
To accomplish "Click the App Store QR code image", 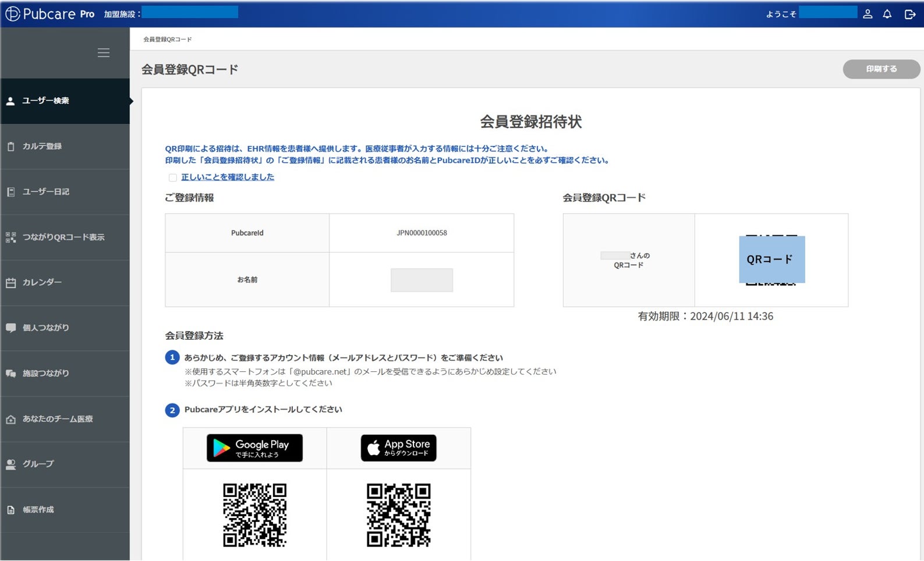I will pyautogui.click(x=399, y=515).
